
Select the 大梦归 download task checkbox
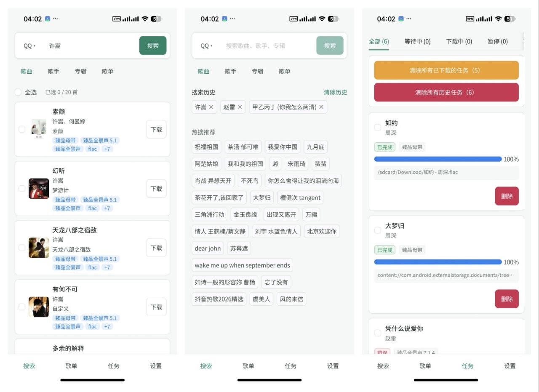click(378, 230)
